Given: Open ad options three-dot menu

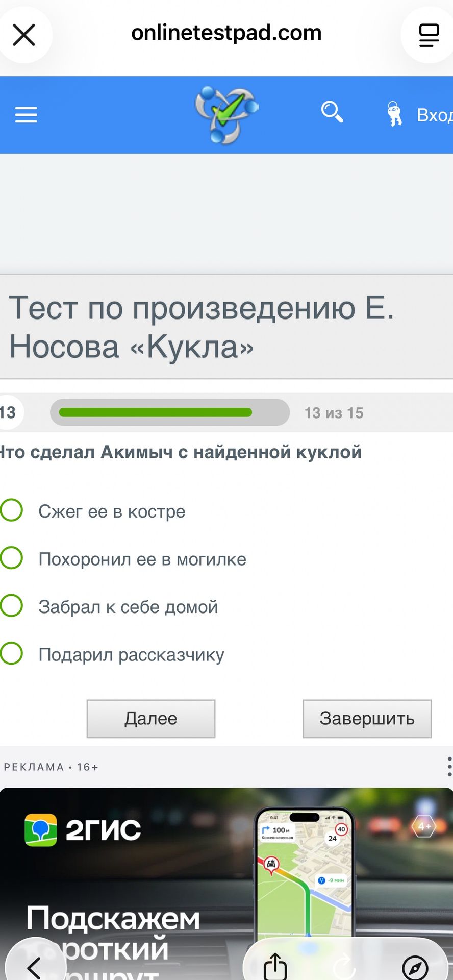Looking at the screenshot, I should [448, 767].
